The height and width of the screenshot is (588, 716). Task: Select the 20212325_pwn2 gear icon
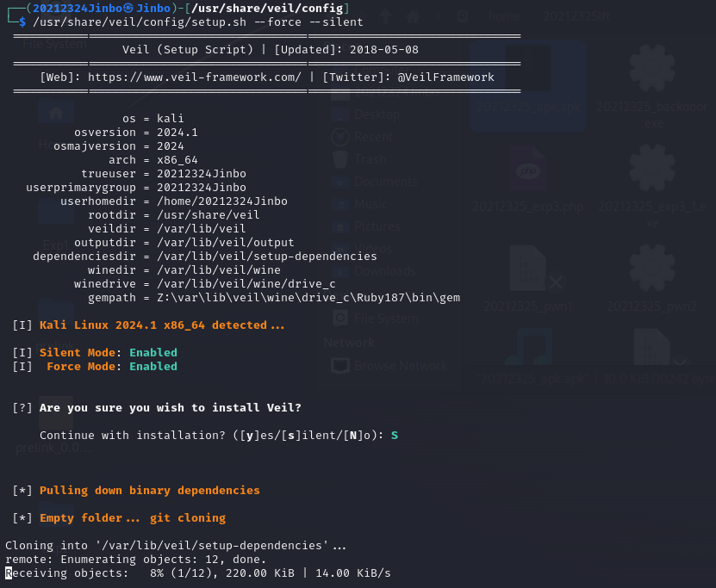pyautogui.click(x=652, y=268)
